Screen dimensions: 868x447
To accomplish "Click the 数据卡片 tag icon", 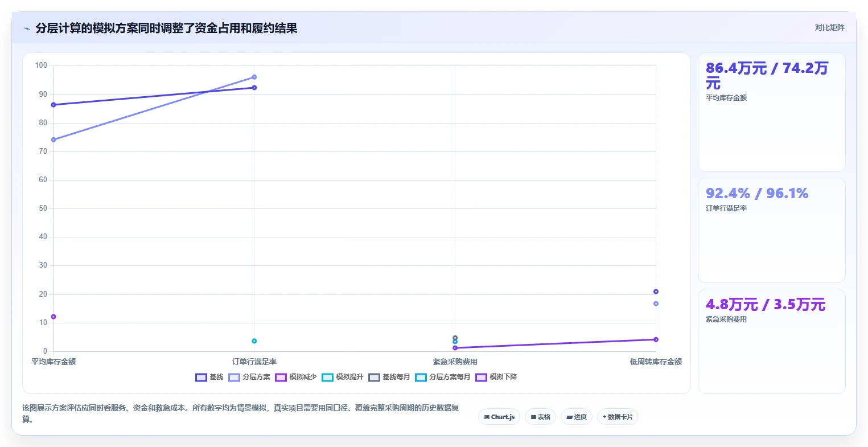I will [x=604, y=417].
